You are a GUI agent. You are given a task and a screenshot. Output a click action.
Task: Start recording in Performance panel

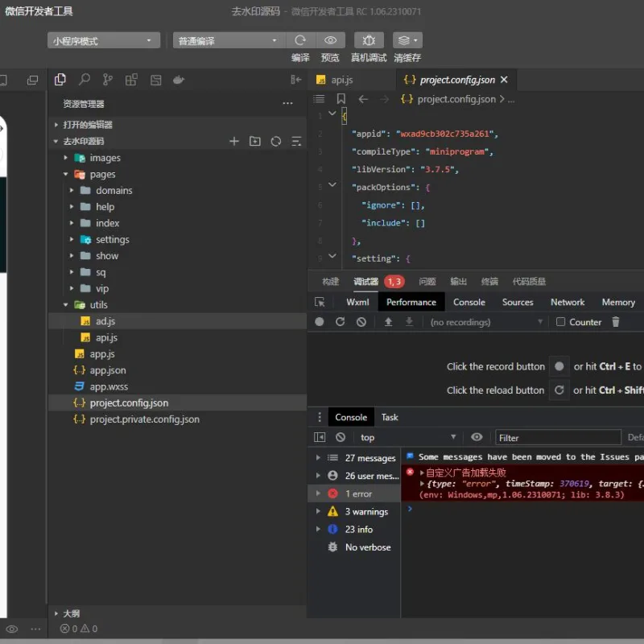[319, 322]
